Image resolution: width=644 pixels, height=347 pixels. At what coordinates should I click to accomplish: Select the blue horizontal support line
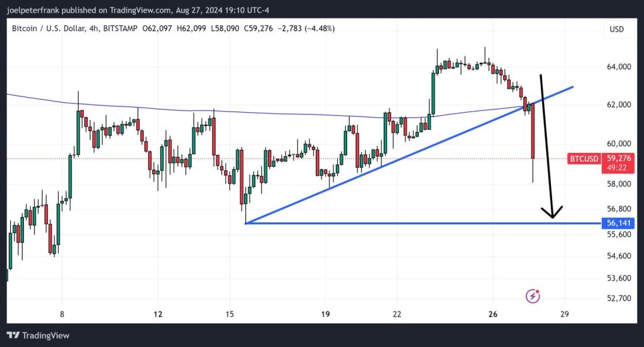(x=409, y=223)
